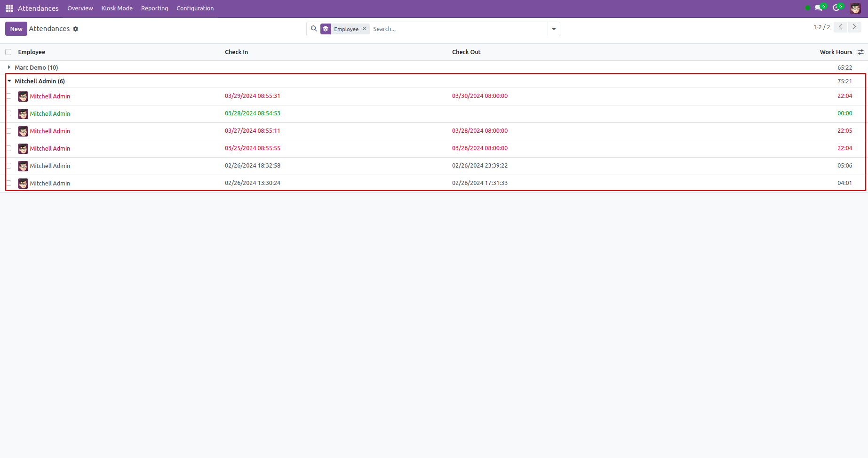Viewport: 868px width, 458px height.
Task: Open the user avatar menu
Action: coord(855,8)
